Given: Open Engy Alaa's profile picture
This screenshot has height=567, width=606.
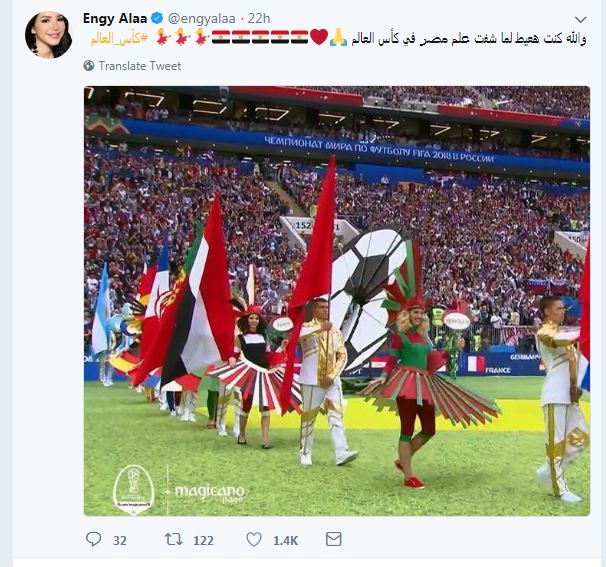Looking at the screenshot, I should (x=48, y=35).
